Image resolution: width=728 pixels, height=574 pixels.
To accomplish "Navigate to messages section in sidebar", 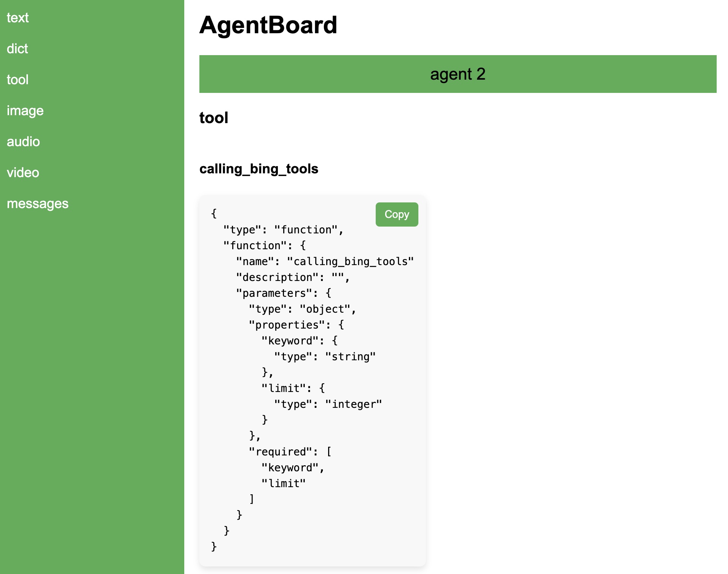I will tap(37, 203).
